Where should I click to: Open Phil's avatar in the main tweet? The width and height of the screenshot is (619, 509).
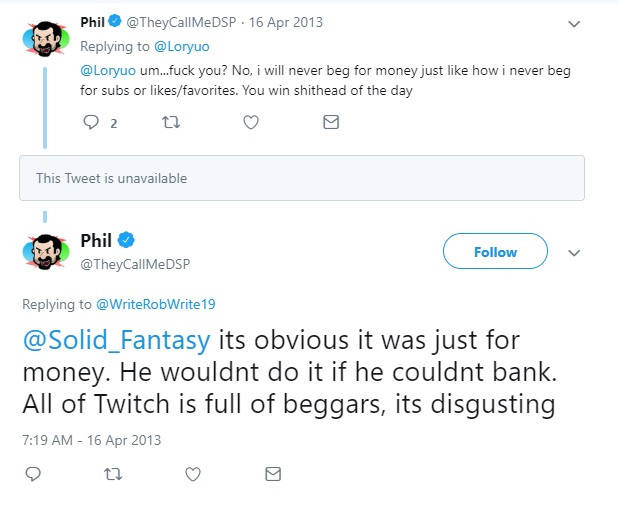point(46,252)
